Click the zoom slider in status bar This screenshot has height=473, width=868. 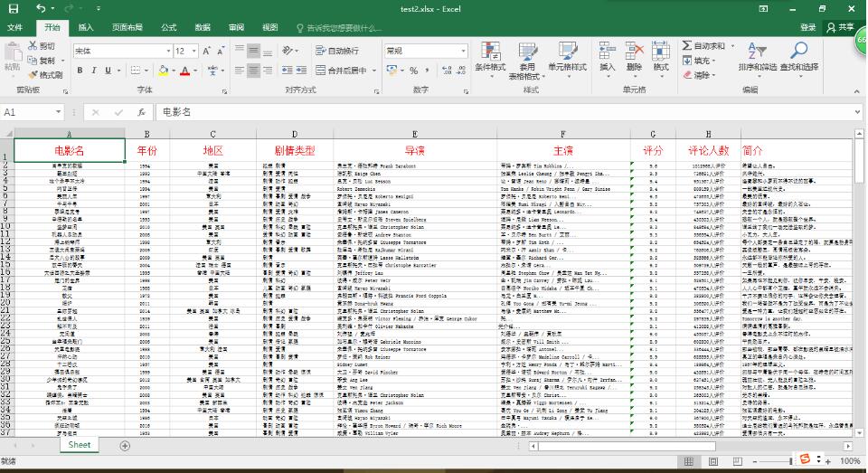791,461
